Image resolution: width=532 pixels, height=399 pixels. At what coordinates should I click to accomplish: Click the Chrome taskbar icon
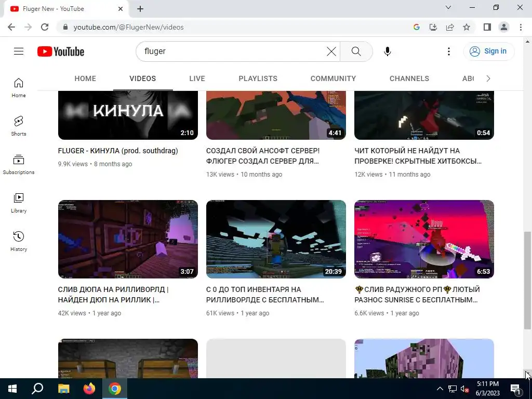[115, 389]
